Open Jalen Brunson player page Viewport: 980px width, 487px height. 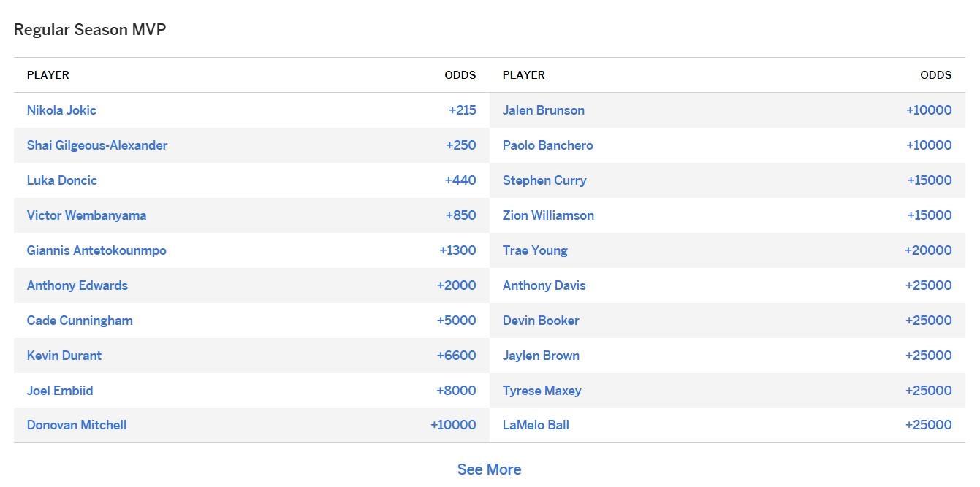(x=544, y=110)
